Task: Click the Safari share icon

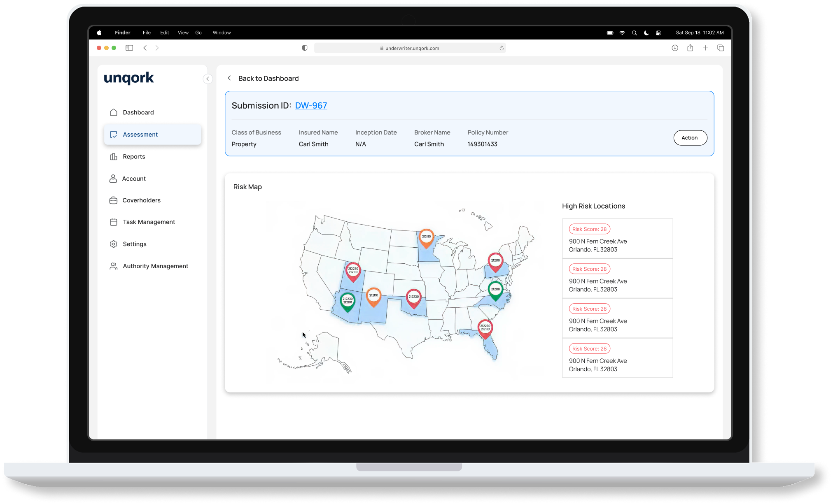Action: click(690, 48)
